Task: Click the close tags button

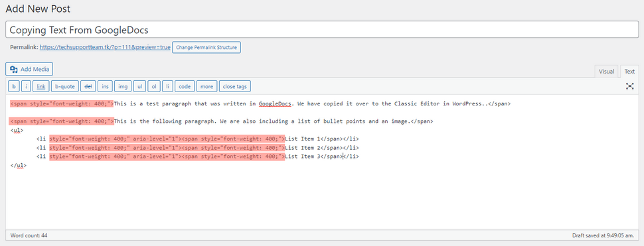Action: 234,86
